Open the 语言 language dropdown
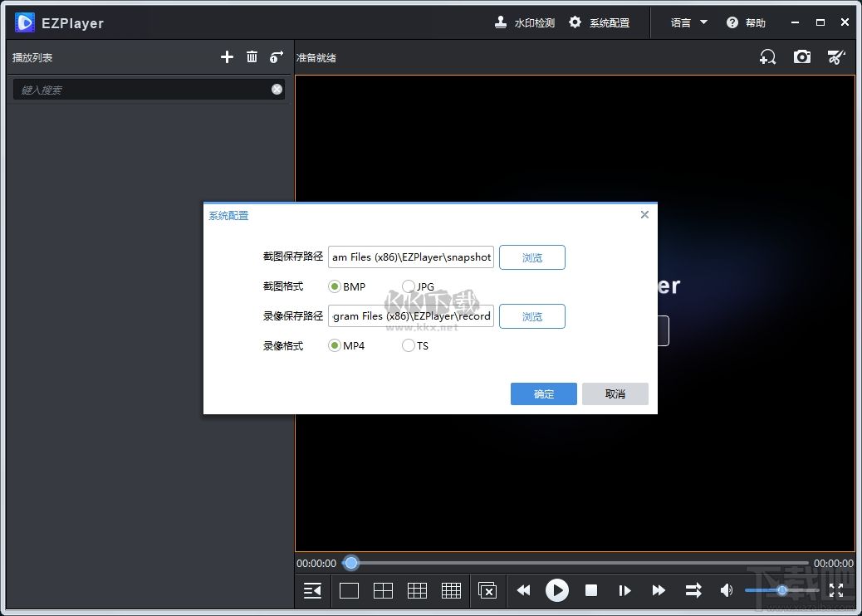862x616 pixels. pyautogui.click(x=688, y=22)
